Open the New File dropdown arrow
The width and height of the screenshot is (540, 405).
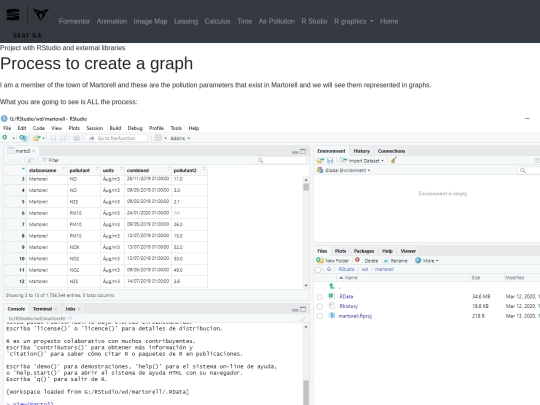coord(13,138)
